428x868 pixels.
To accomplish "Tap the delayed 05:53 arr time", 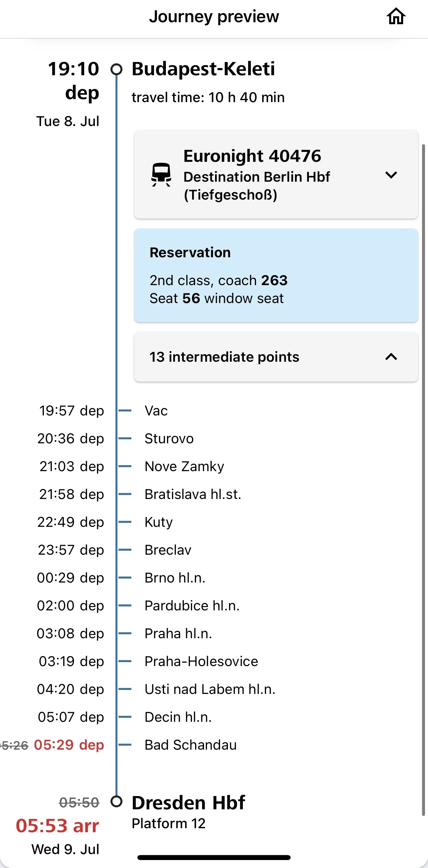I will click(x=57, y=826).
